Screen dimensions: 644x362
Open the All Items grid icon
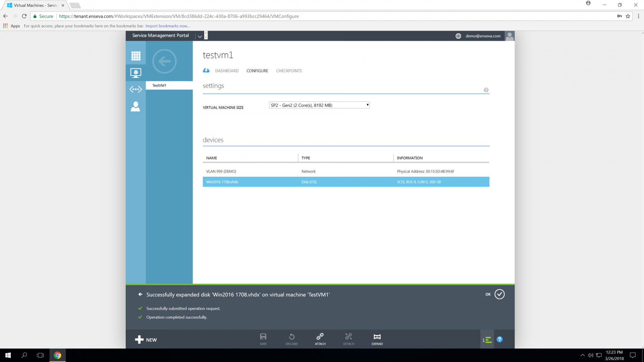pyautogui.click(x=136, y=56)
